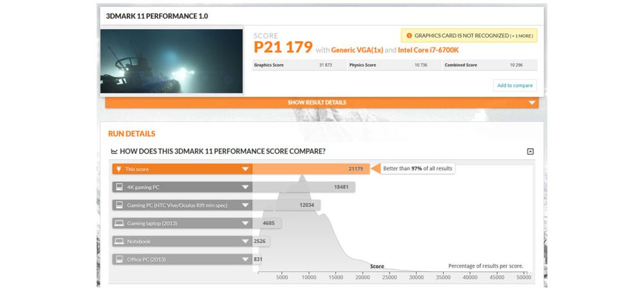This screenshot has height=290, width=644.
Task: Click the Add to compare button
Action: click(515, 85)
